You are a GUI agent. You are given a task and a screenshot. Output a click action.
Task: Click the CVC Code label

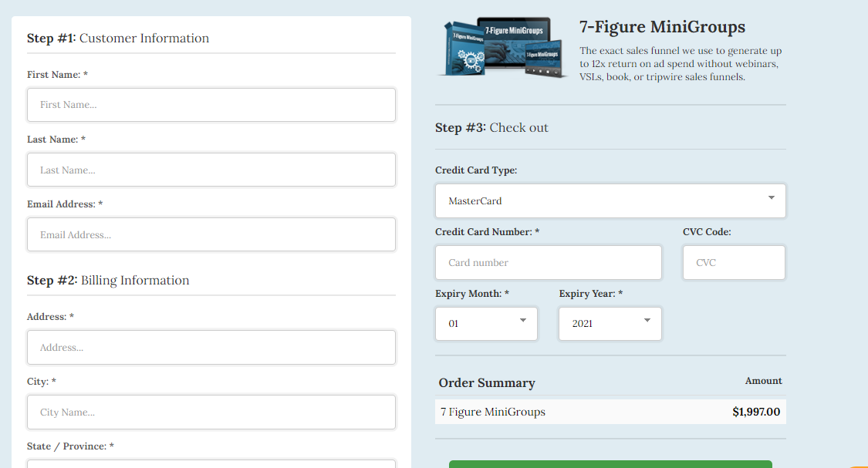point(706,232)
